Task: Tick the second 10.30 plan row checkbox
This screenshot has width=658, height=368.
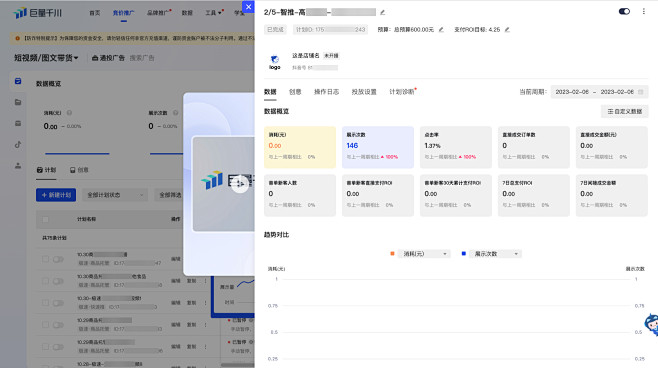Action: coord(45,281)
